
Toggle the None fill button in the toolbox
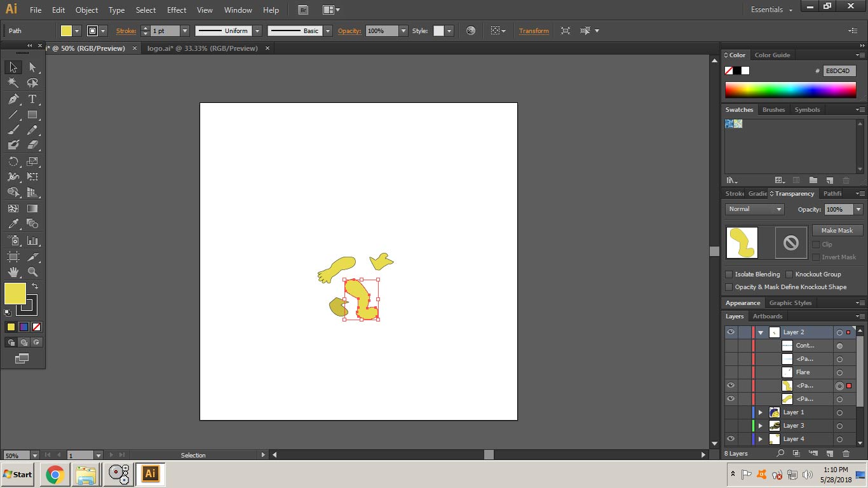(x=36, y=327)
